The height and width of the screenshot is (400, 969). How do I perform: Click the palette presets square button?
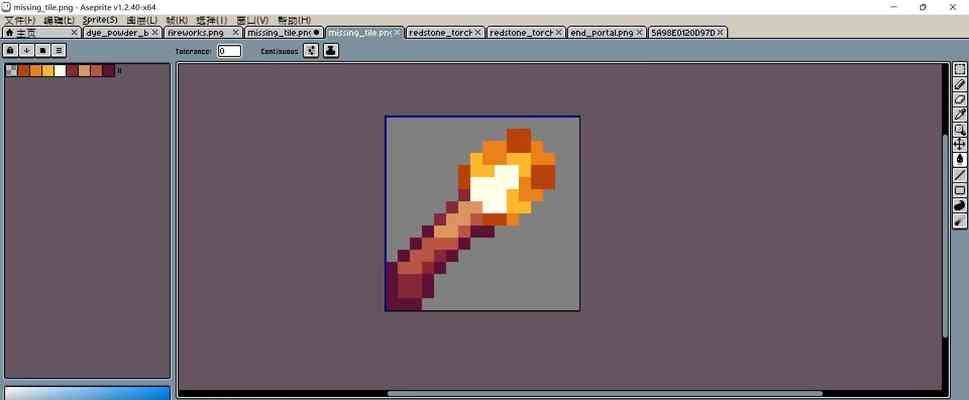pos(43,50)
